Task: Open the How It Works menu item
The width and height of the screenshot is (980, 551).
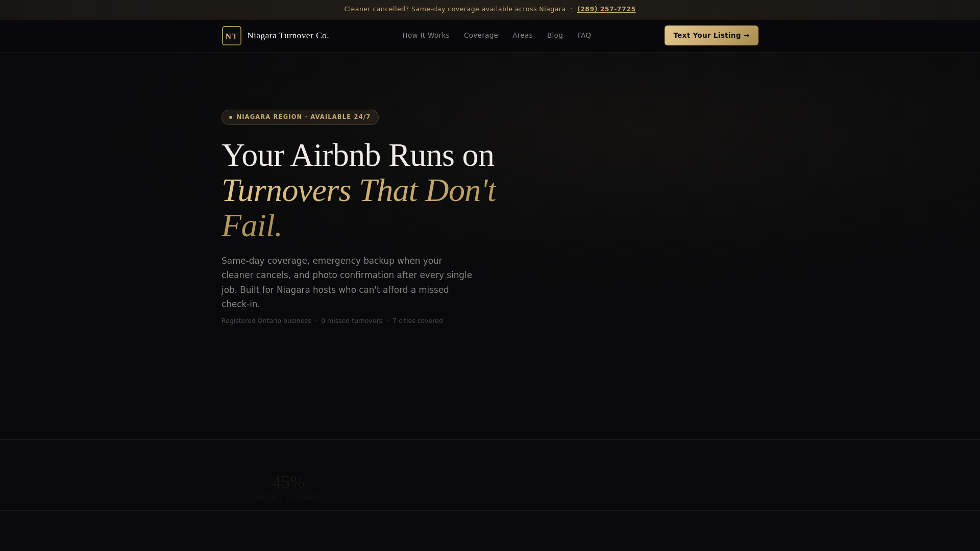Action: coord(426,35)
